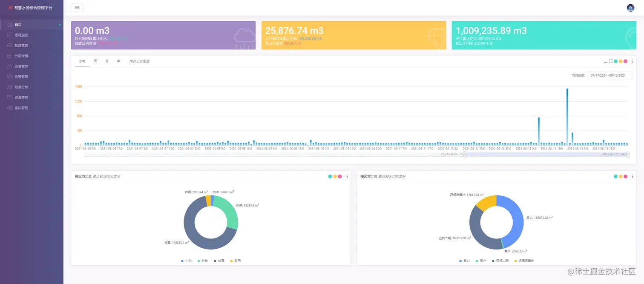
Task: Select the 数据分析 chart icon
Action: pyautogui.click(x=9, y=87)
